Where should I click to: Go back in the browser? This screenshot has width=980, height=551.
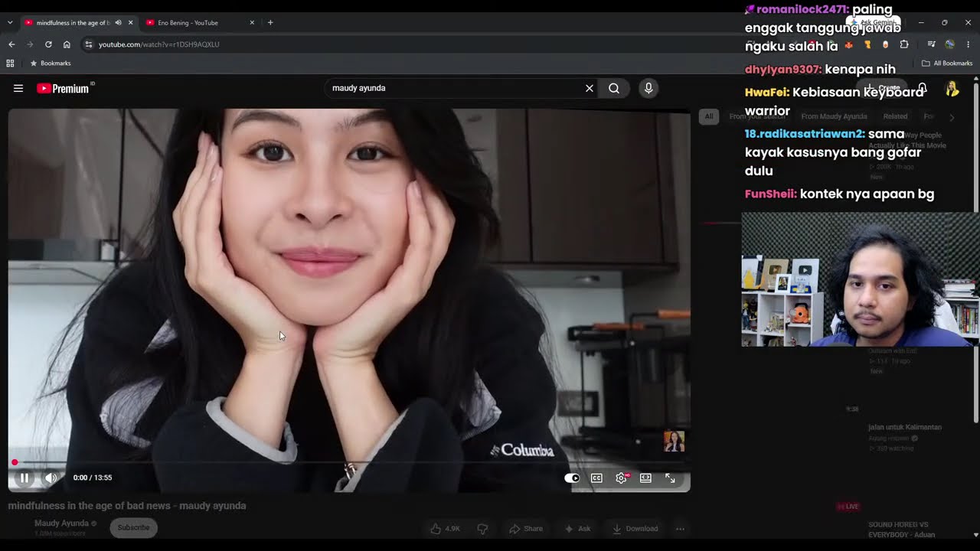(11, 44)
